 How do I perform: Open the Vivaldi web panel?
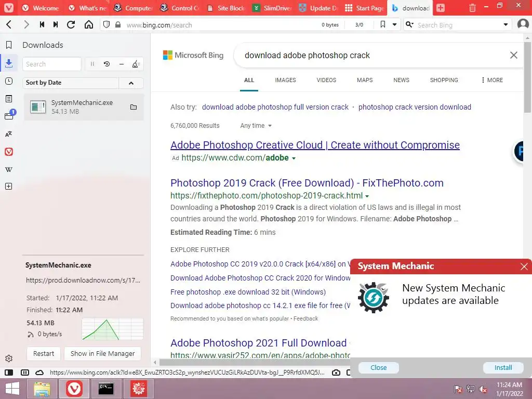pyautogui.click(x=9, y=152)
